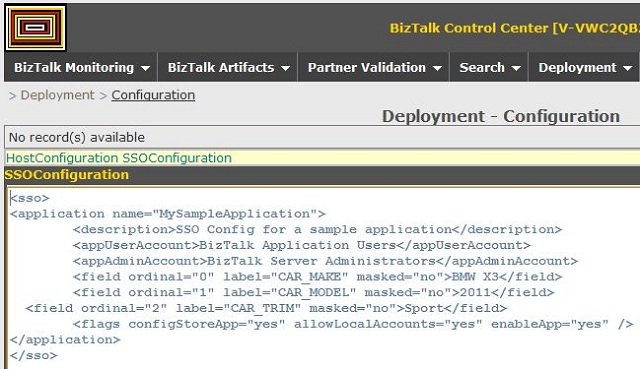Image resolution: width=640 pixels, height=369 pixels.
Task: Expand the Deployment menu dropdown arrow
Action: point(628,69)
